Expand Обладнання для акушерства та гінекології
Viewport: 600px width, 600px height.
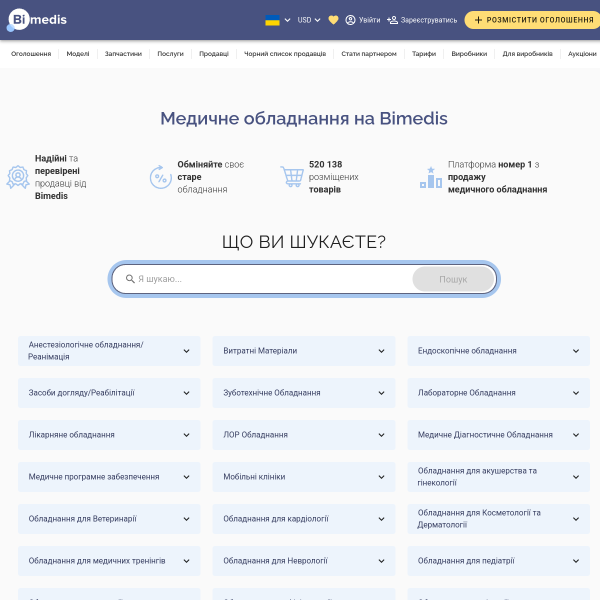pos(499,477)
